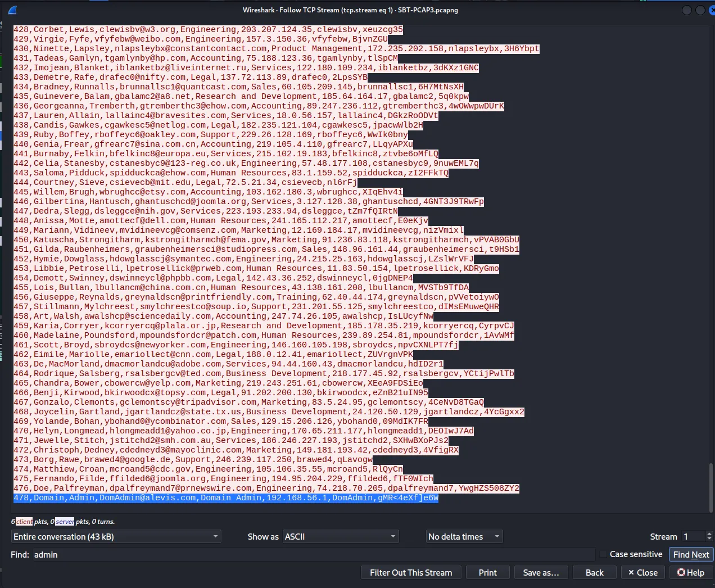
Task: Click Find Next button
Action: [x=691, y=554]
